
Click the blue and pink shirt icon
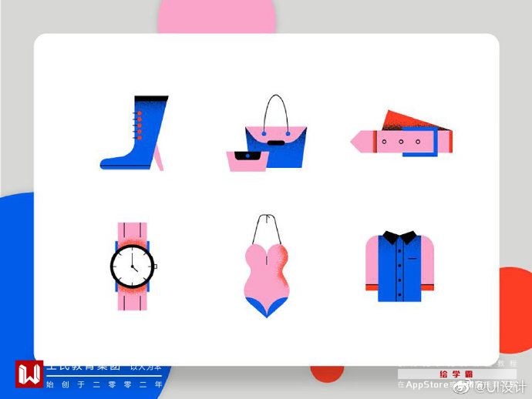(399, 266)
